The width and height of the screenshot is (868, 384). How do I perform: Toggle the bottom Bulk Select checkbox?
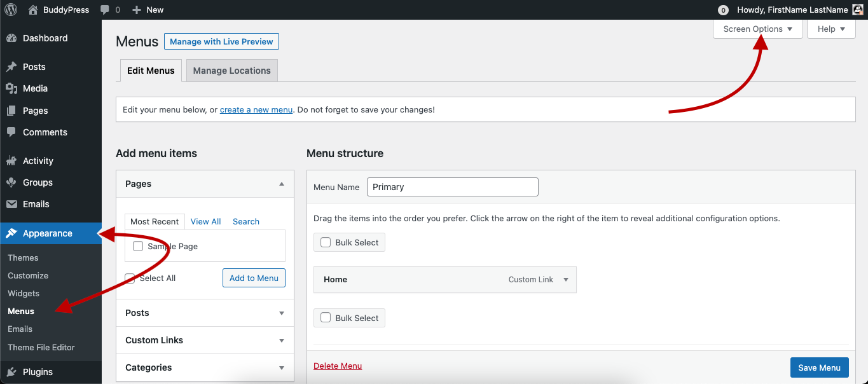pyautogui.click(x=326, y=318)
